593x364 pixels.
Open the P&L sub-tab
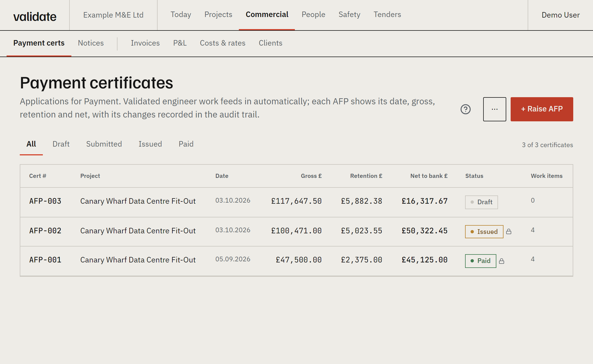(x=180, y=43)
